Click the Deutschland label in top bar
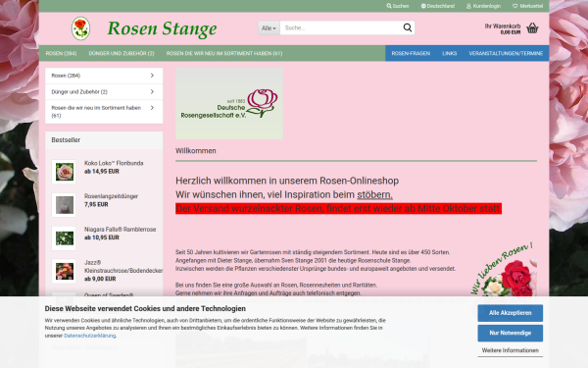The height and width of the screenshot is (368, 588). 441,6
